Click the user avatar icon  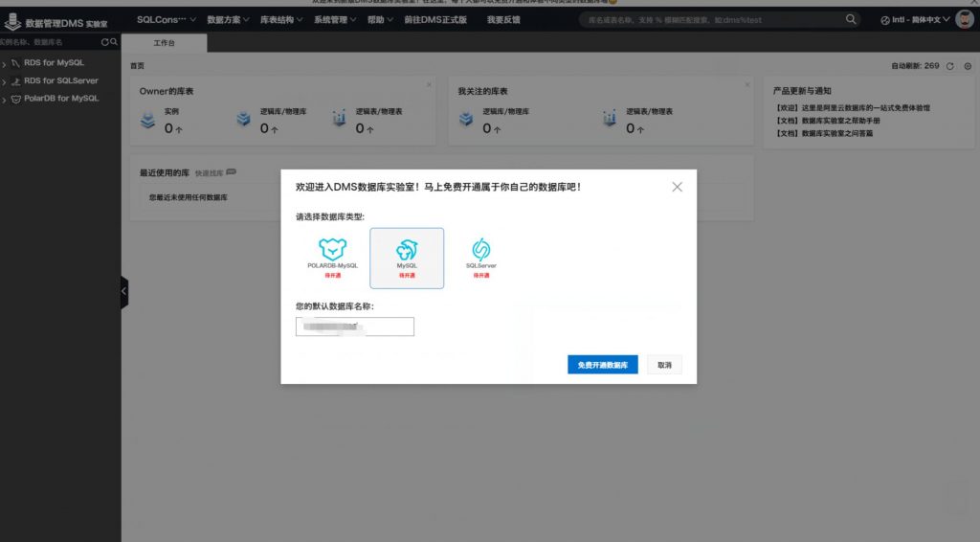pyautogui.click(x=965, y=19)
